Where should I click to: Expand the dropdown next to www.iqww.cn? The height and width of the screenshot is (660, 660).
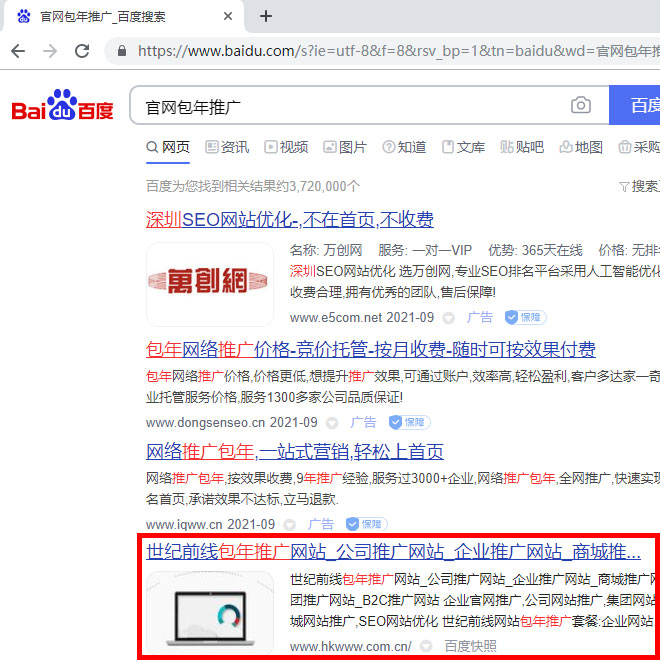coord(289,525)
